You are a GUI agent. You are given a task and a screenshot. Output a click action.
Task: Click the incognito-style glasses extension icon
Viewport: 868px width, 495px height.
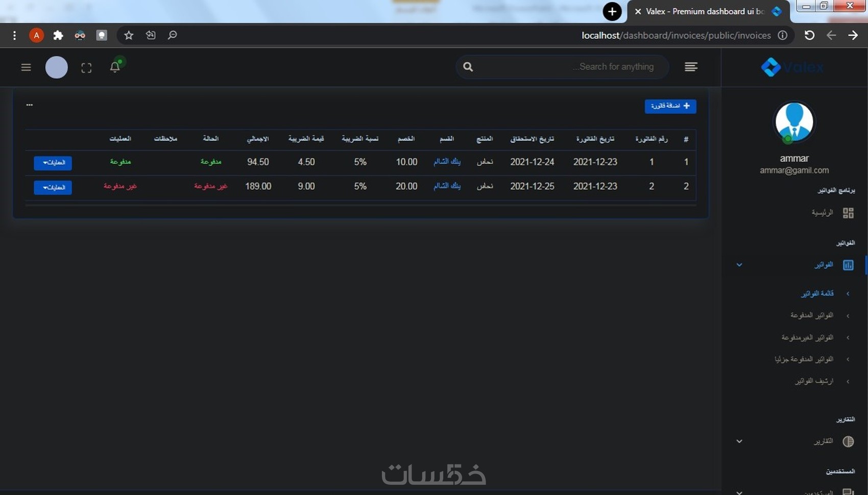pyautogui.click(x=80, y=35)
